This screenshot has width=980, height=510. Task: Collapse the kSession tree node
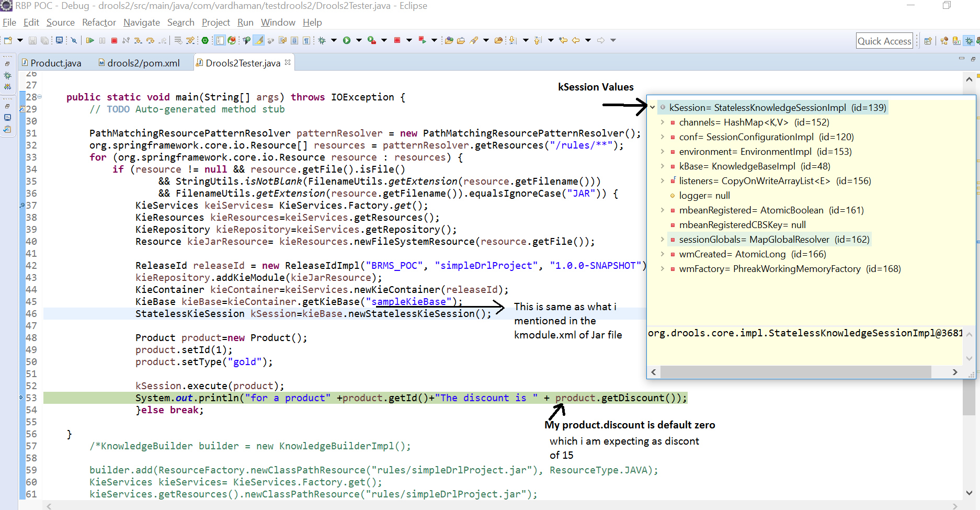[x=653, y=108]
